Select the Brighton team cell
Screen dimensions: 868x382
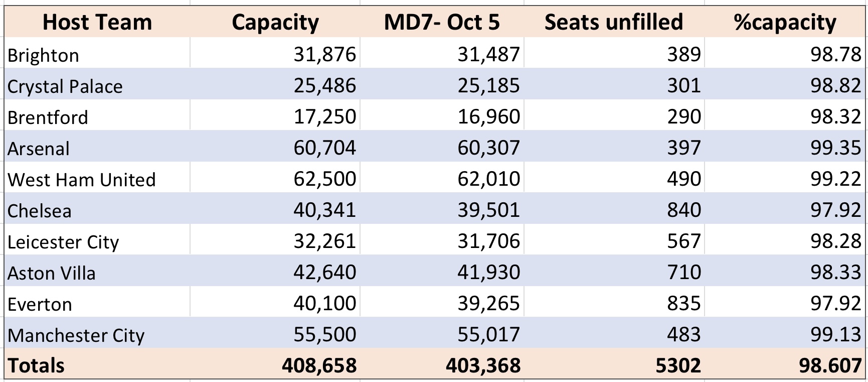point(97,53)
